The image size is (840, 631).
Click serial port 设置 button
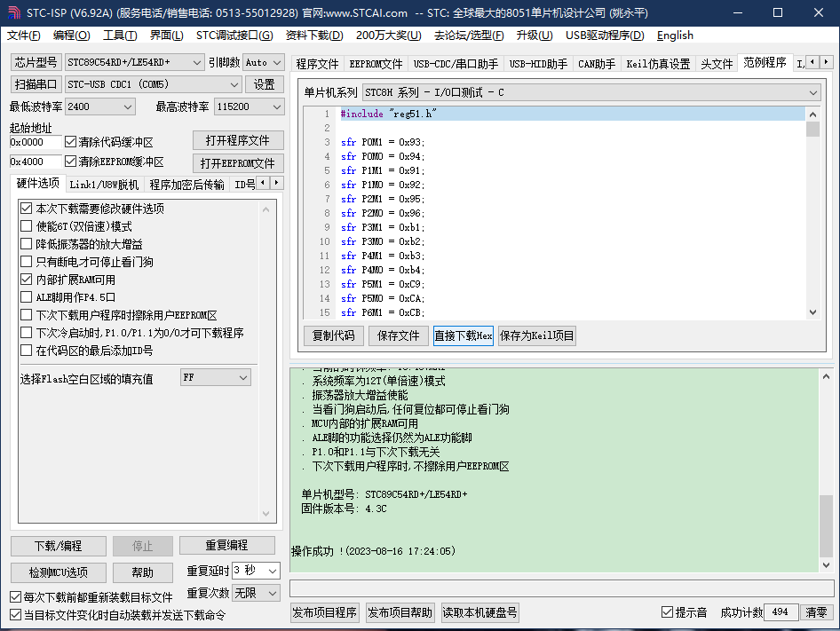[264, 84]
